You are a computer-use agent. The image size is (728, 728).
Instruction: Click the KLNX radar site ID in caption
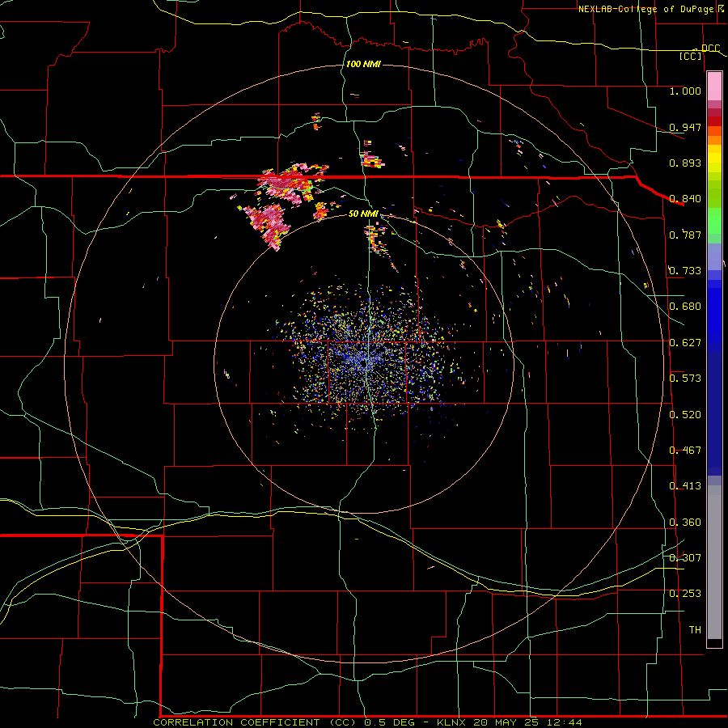click(451, 722)
